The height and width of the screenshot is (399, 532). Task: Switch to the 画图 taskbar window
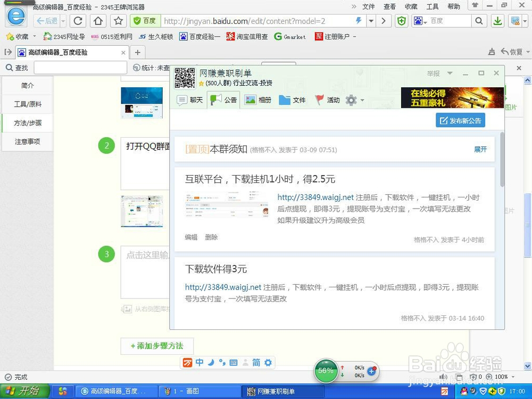click(x=200, y=392)
